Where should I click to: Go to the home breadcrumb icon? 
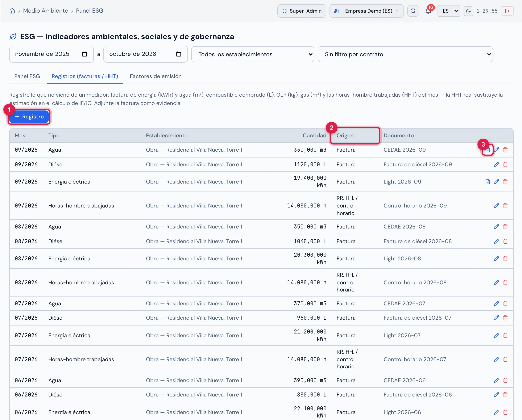tap(12, 11)
